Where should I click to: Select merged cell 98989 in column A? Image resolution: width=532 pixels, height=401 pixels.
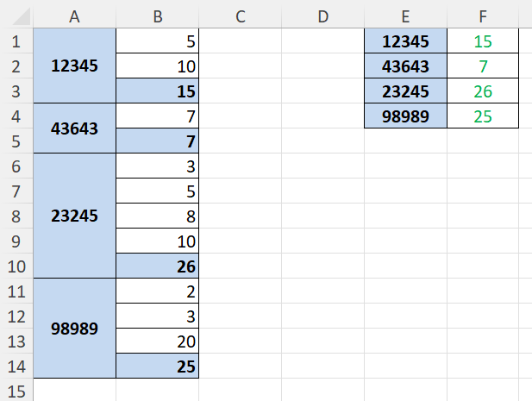[x=74, y=329]
